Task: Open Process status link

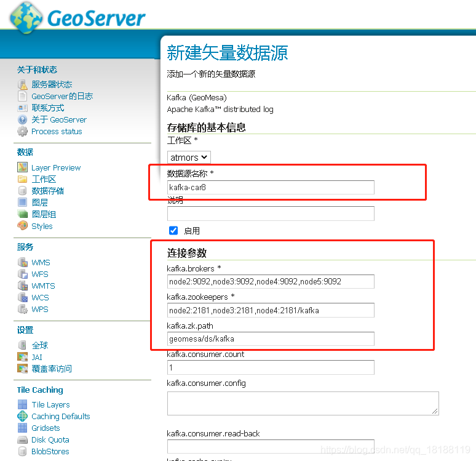Action: pyautogui.click(x=57, y=132)
